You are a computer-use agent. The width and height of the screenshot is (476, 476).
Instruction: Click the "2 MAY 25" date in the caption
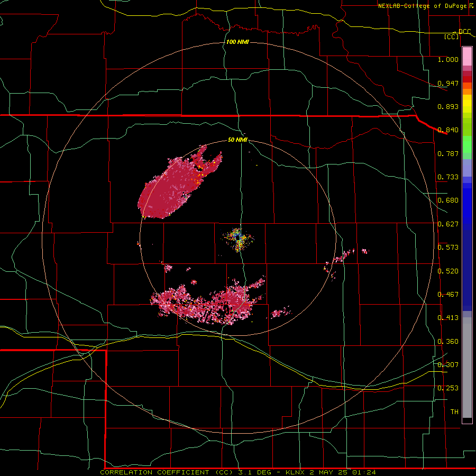coord(329,472)
